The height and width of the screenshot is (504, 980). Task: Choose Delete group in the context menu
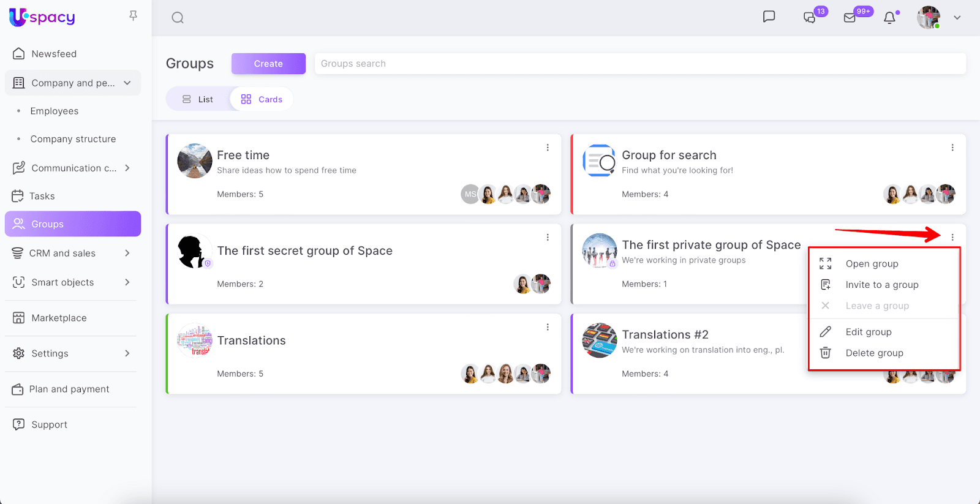pos(874,353)
